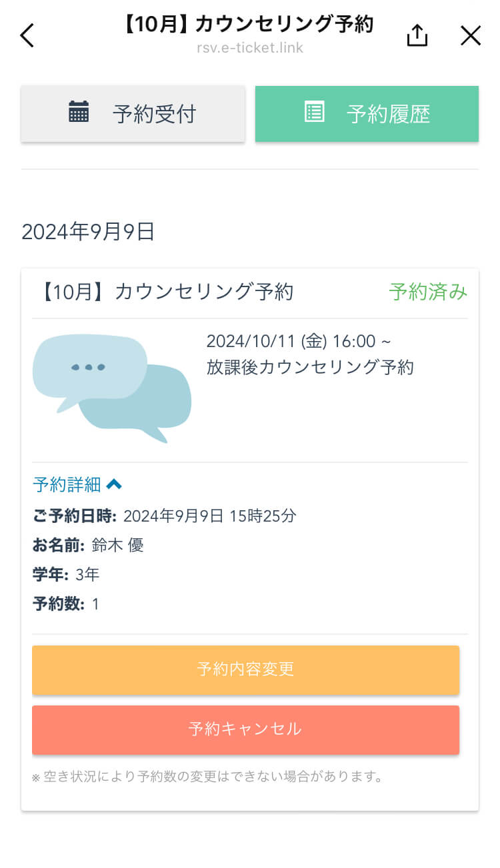This screenshot has width=500, height=868.
Task: Click the 予約詳細 link text
Action: click(67, 484)
